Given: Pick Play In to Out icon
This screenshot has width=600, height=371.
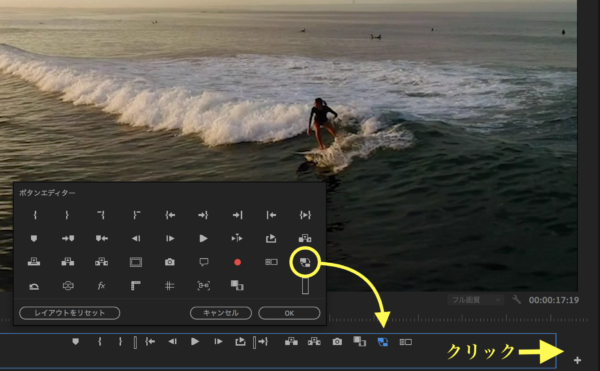Looking at the screenshot, I should tap(305, 215).
